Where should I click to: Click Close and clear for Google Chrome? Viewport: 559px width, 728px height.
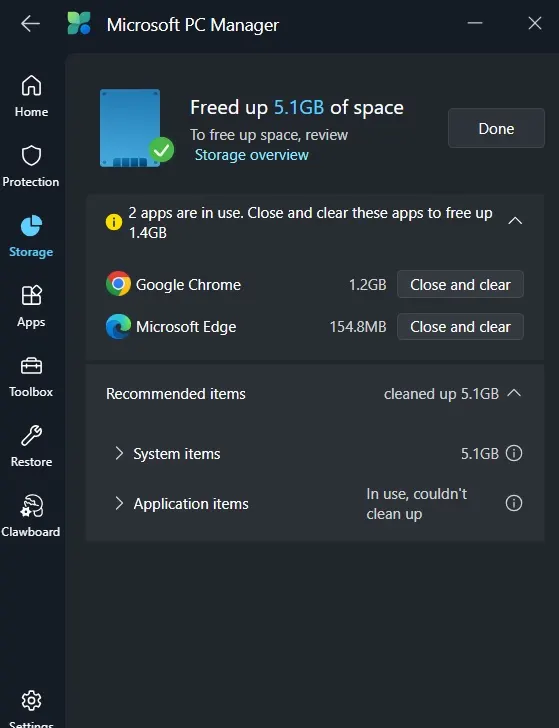click(x=460, y=284)
